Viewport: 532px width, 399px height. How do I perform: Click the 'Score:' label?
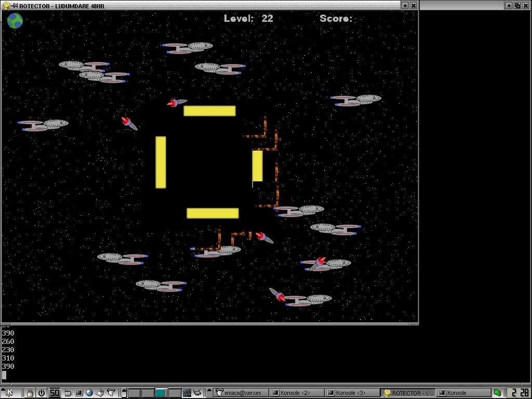coord(336,18)
